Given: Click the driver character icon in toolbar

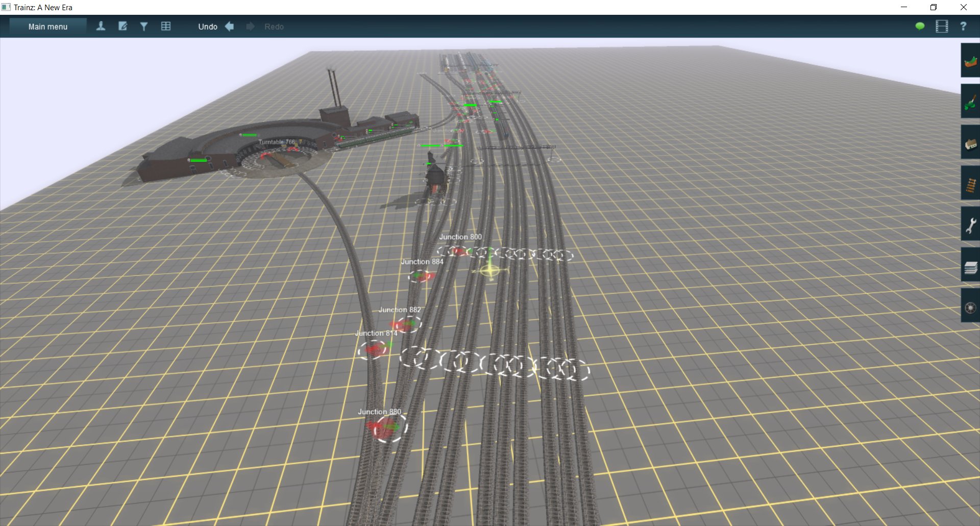Looking at the screenshot, I should click(x=101, y=27).
